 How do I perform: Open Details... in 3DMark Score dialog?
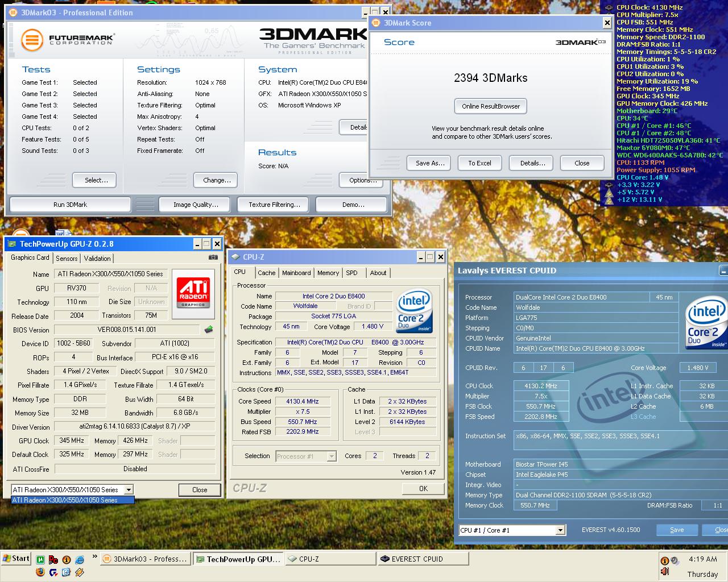click(532, 163)
